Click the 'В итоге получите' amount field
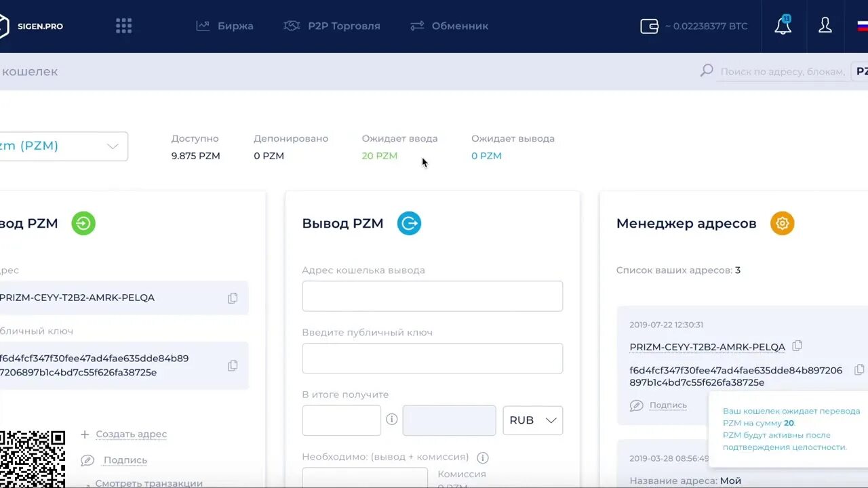The height and width of the screenshot is (488, 868). click(x=341, y=420)
